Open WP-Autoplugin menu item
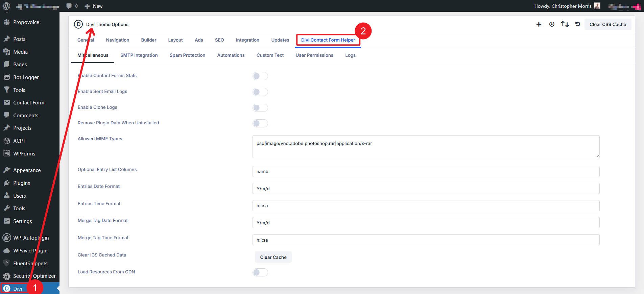This screenshot has height=294, width=644. tap(30, 238)
